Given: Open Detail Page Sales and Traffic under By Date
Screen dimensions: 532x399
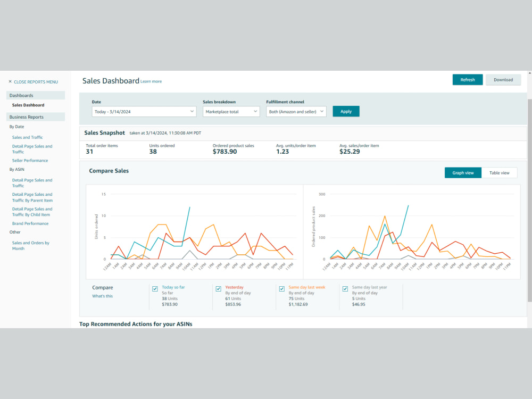Looking at the screenshot, I should click(32, 149).
